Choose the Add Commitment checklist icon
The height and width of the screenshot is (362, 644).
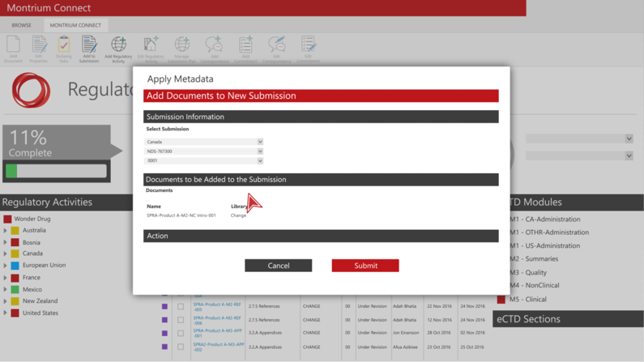pyautogui.click(x=245, y=45)
